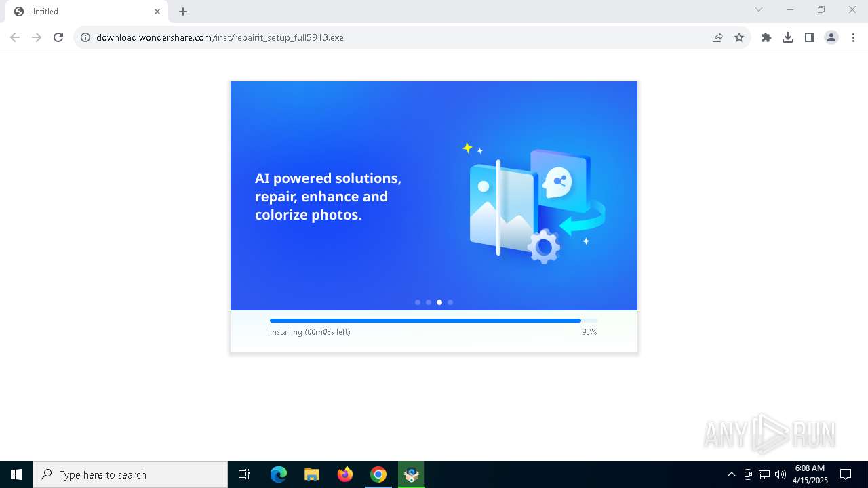Image resolution: width=868 pixels, height=488 pixels.
Task: Open the volume control
Action: coord(781,474)
